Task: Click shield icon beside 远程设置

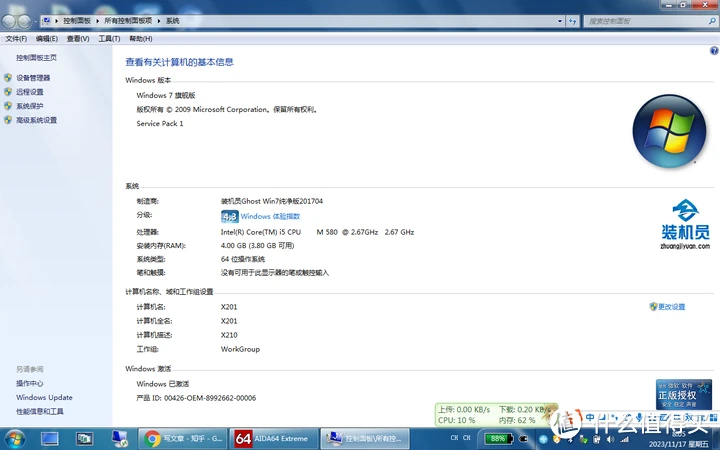Action: 8,92
